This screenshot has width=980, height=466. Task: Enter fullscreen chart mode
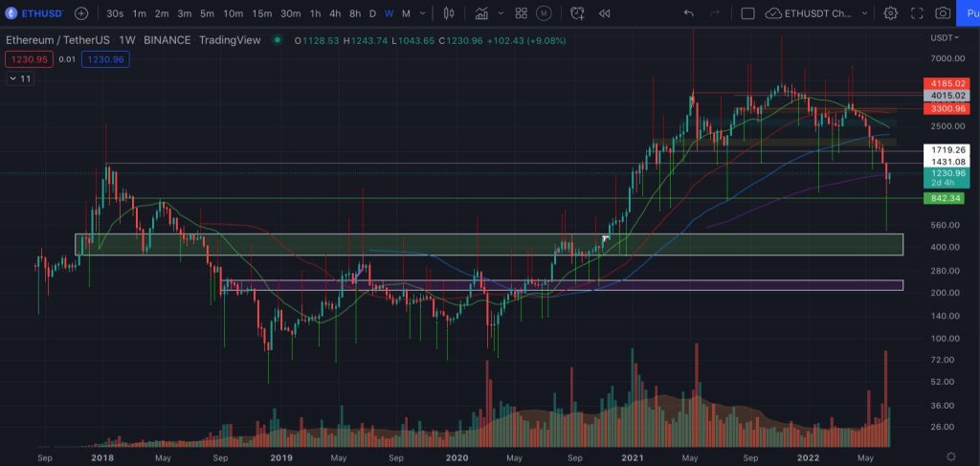917,13
